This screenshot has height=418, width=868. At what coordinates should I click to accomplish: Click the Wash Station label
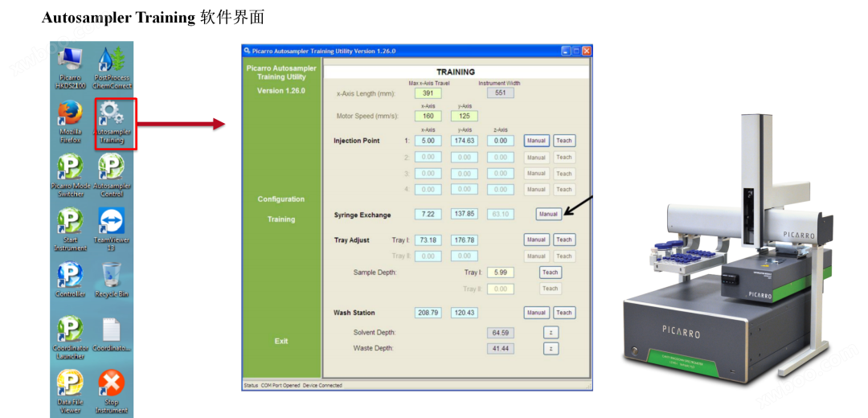point(354,313)
